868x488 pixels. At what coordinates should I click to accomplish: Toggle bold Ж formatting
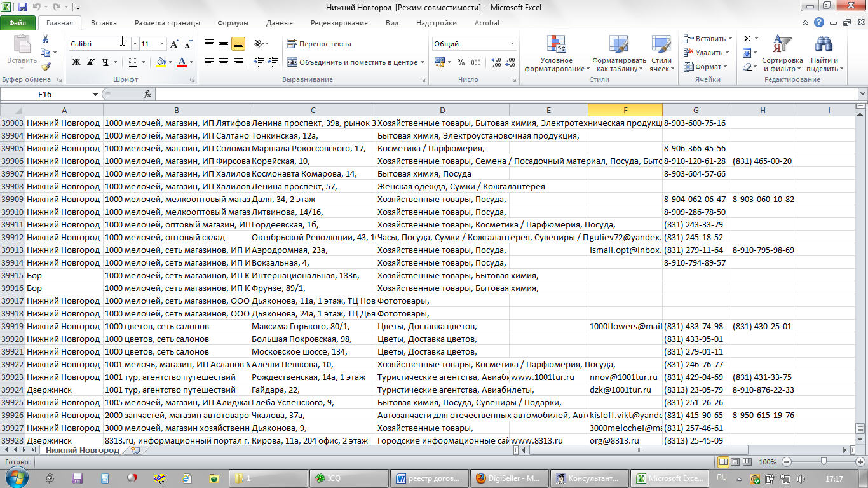click(x=76, y=62)
